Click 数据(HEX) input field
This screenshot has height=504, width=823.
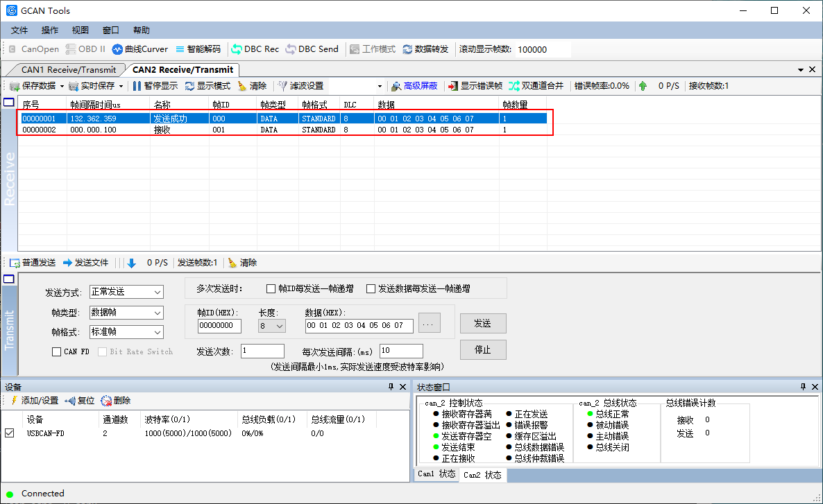(359, 326)
